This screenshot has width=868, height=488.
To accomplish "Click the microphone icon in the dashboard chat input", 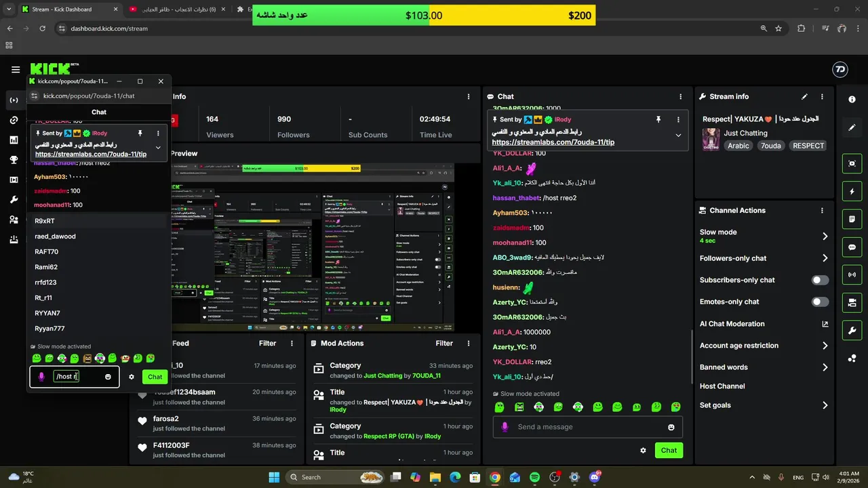I will click(505, 427).
